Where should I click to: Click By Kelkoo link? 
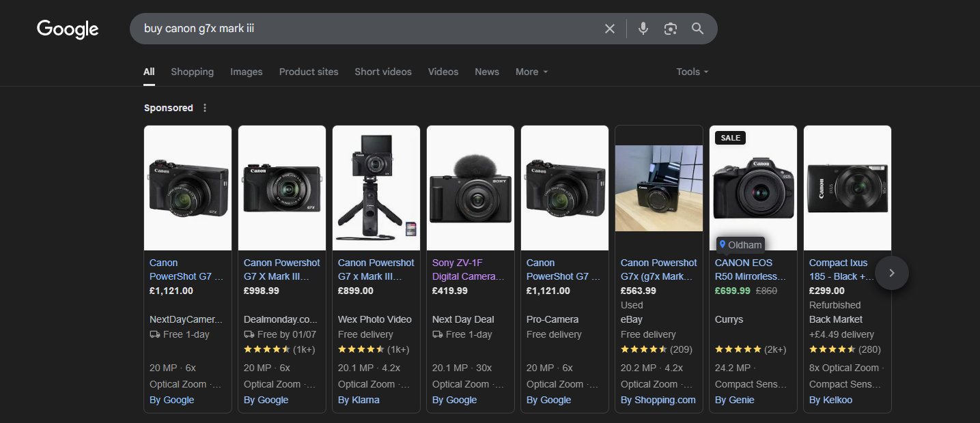(831, 400)
